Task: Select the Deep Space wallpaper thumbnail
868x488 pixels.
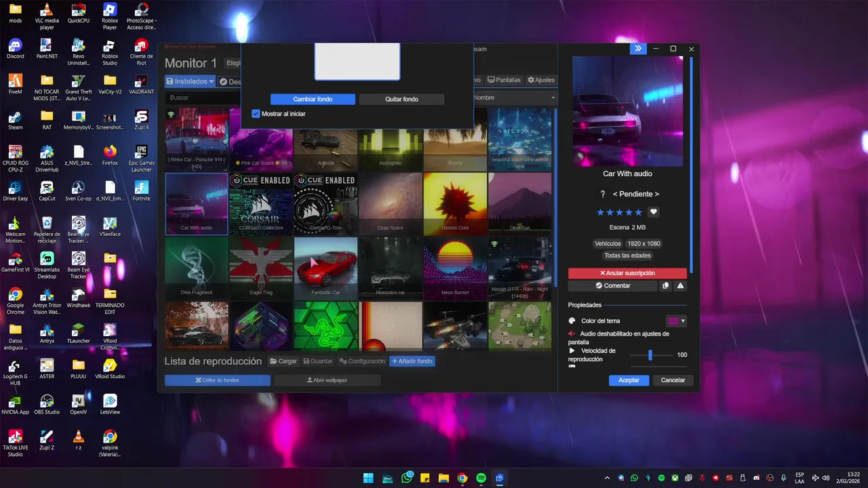Action: (x=391, y=204)
